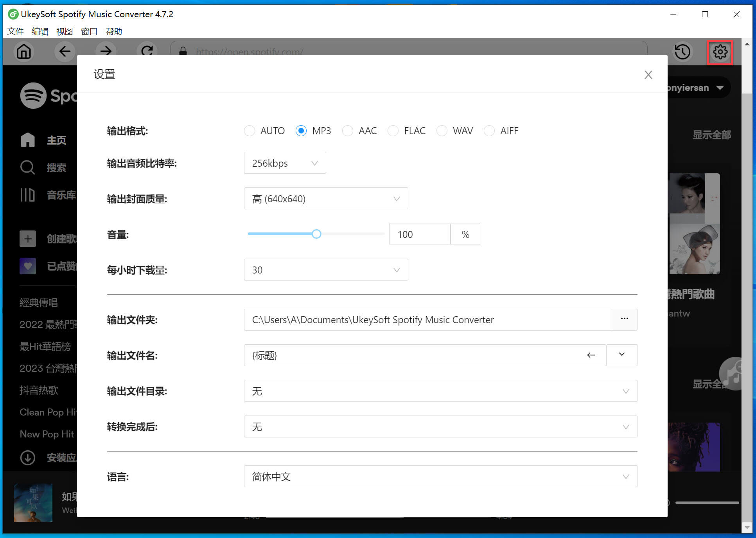Viewport: 756px width, 538px height.
Task: Click the vertical scrollbar down arrow
Action: (x=747, y=527)
